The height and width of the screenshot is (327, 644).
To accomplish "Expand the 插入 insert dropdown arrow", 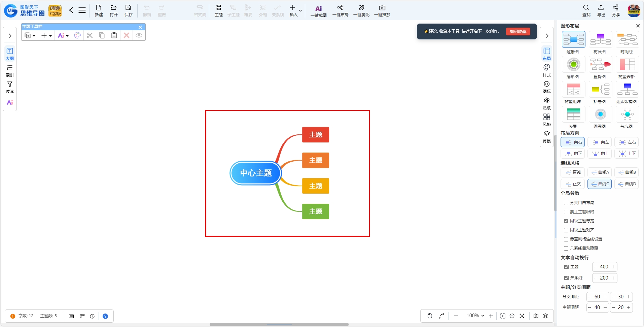I will click(x=300, y=10).
